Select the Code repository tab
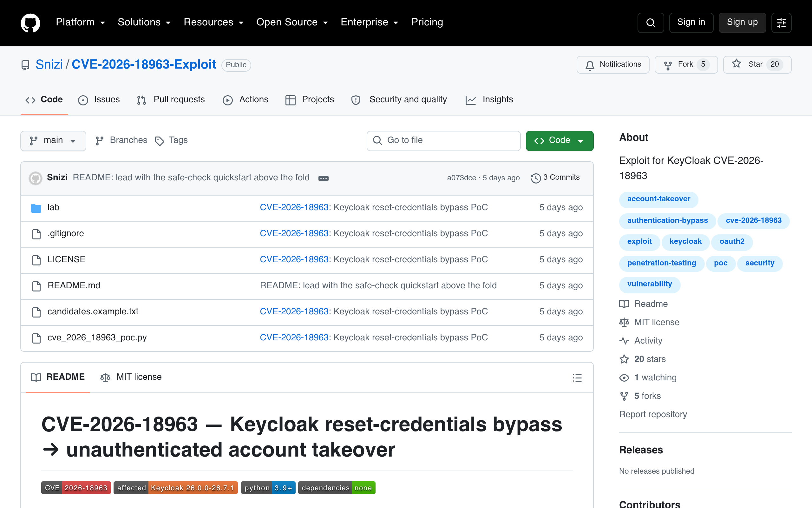 (x=44, y=100)
